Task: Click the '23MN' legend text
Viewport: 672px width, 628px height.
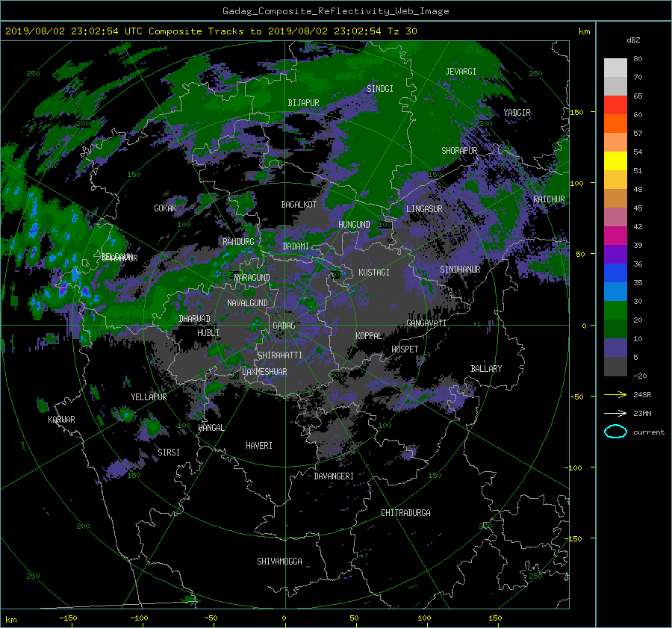Action: point(642,413)
